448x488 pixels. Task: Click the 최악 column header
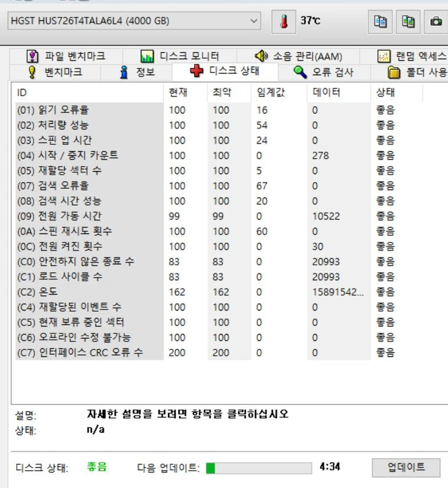point(229,93)
